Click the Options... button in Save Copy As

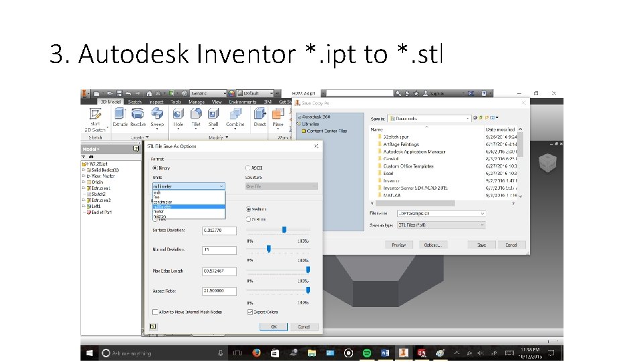pos(433,245)
